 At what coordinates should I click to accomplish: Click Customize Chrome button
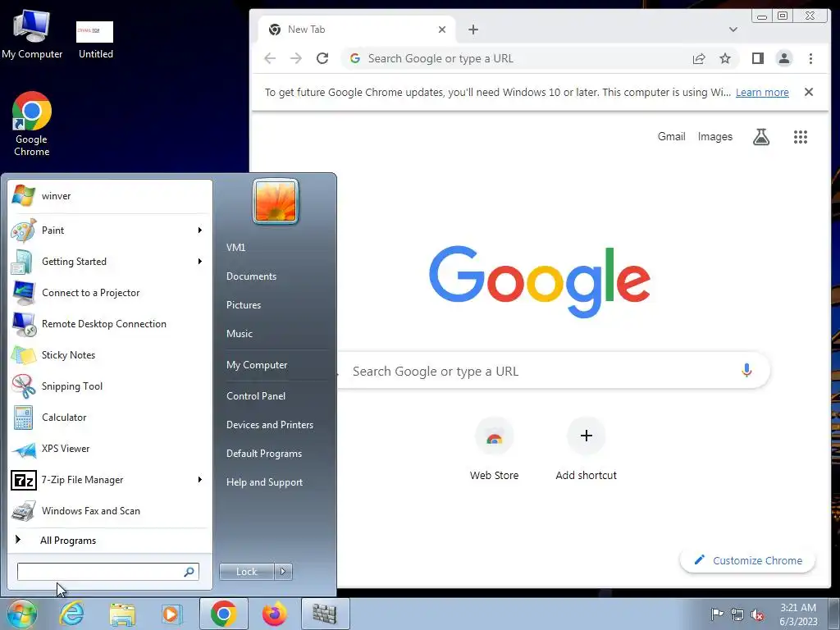point(747,560)
